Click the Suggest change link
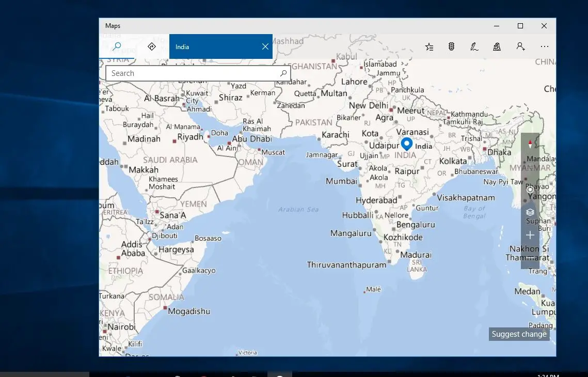This screenshot has width=588, height=377. tap(519, 334)
